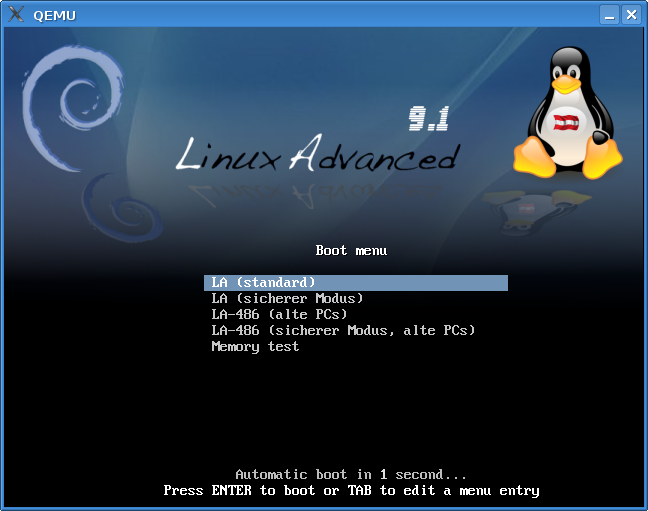Click the QEMU title text
648x511 pixels.
(x=54, y=14)
